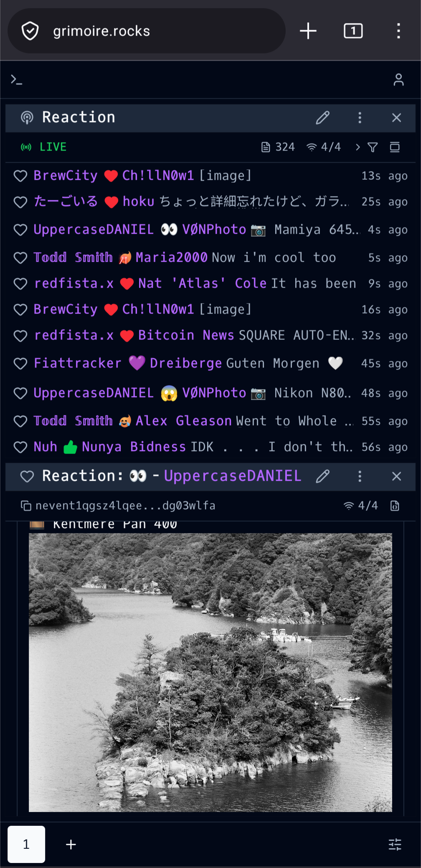421x868 pixels.
Task: Open the Fiattracker username link
Action: [x=77, y=363]
